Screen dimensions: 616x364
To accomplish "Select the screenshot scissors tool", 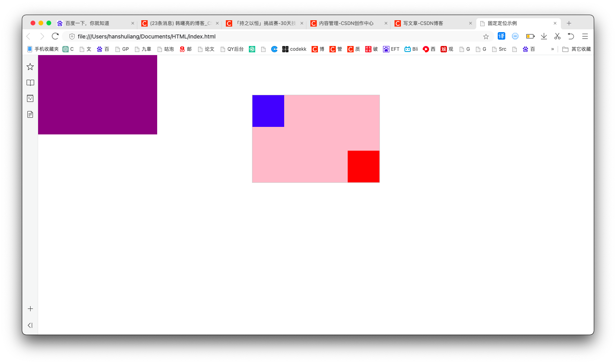I will [557, 36].
